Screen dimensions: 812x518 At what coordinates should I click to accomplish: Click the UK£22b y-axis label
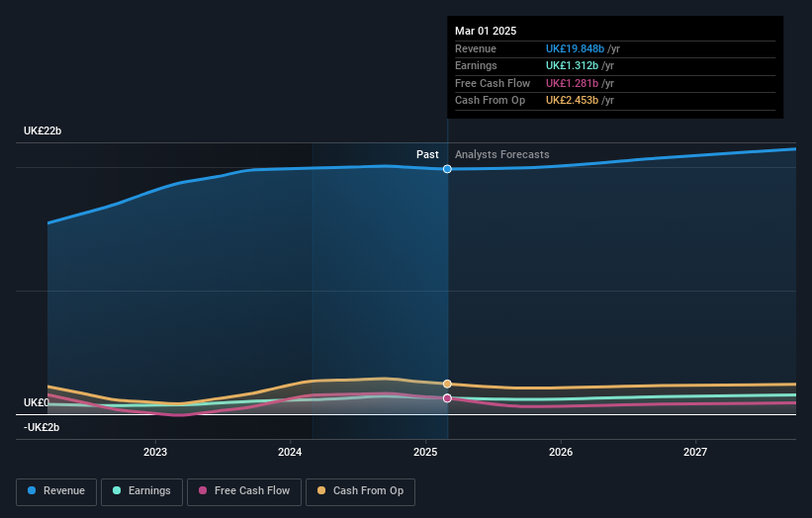pos(43,130)
